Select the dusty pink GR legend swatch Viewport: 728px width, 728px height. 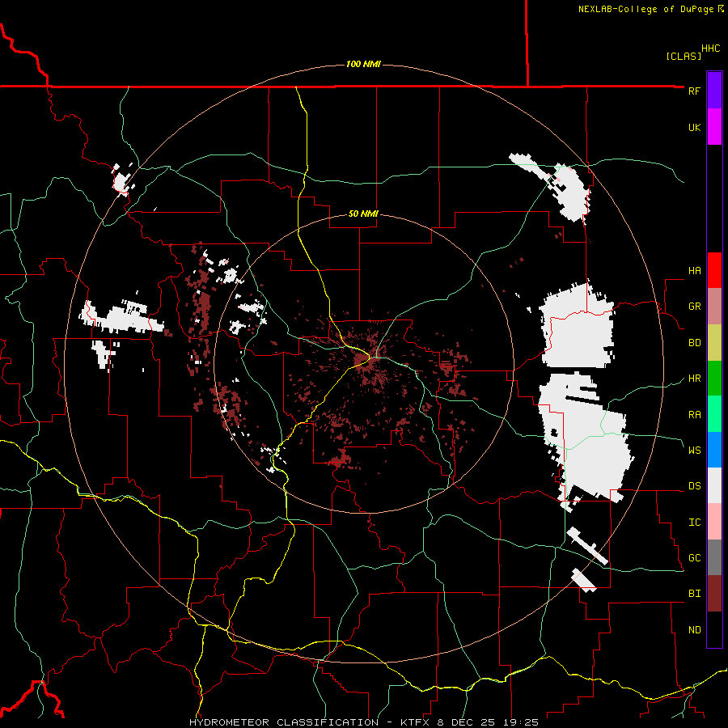(714, 307)
